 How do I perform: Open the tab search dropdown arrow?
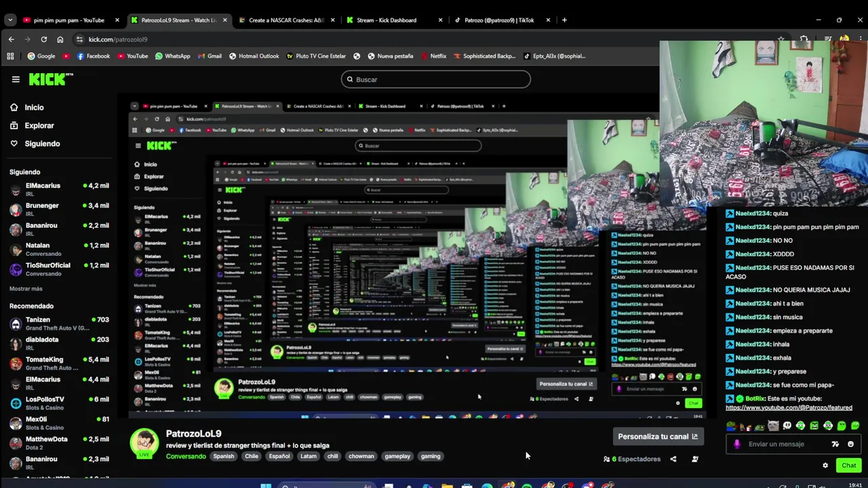click(x=9, y=20)
